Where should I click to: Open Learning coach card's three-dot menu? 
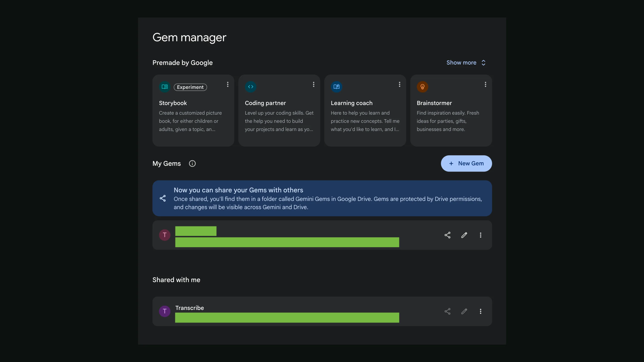pyautogui.click(x=400, y=84)
